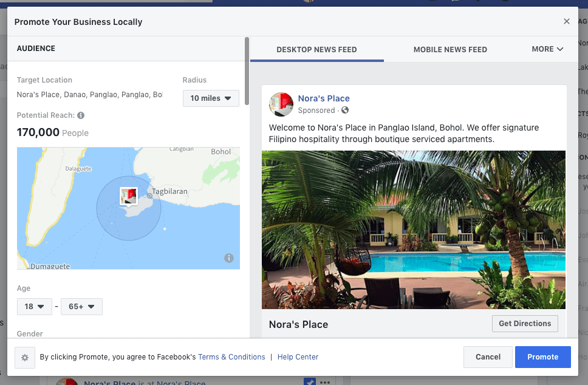This screenshot has width=588, height=385.
Task: Click the AUDIENCE section header
Action: coord(36,49)
